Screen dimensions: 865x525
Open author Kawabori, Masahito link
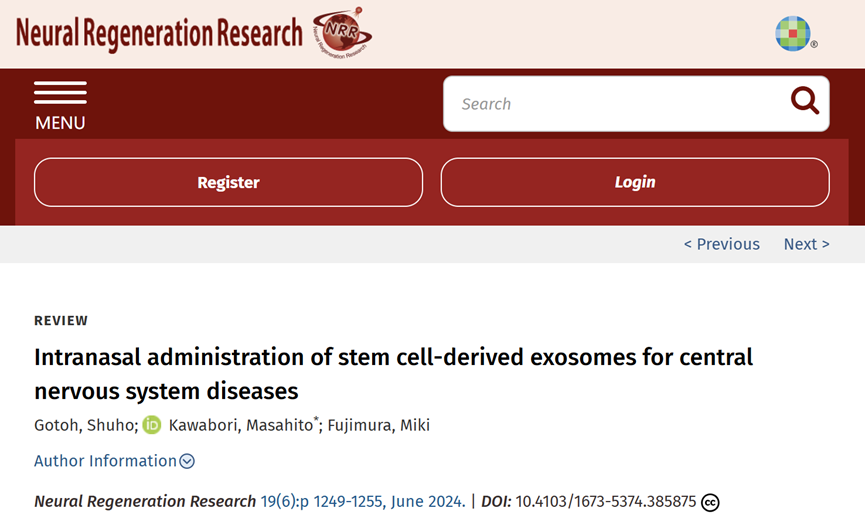(240, 426)
